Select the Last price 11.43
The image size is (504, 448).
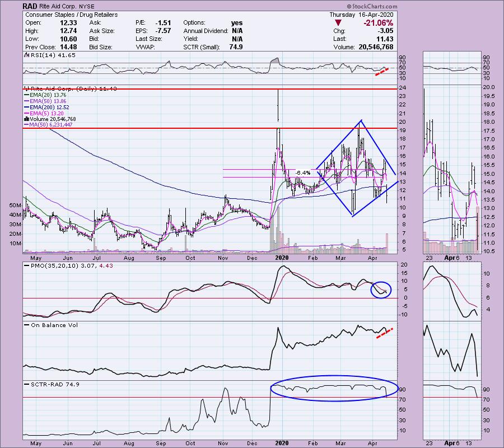[x=385, y=39]
